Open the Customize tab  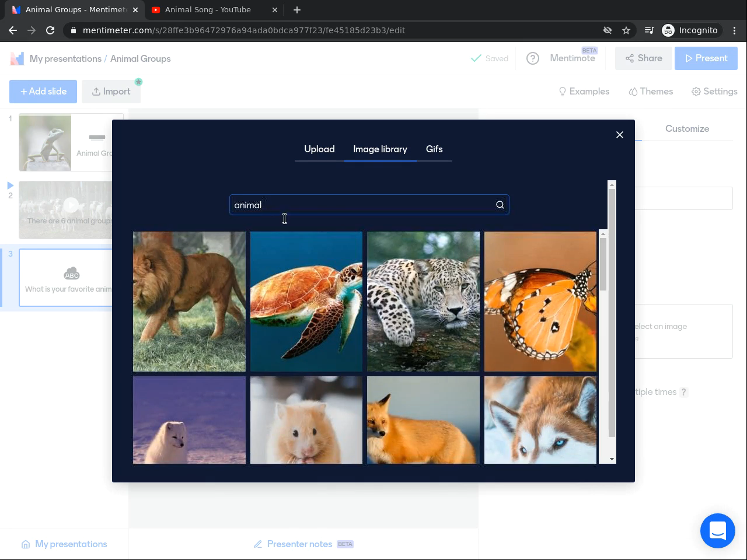[x=687, y=129]
